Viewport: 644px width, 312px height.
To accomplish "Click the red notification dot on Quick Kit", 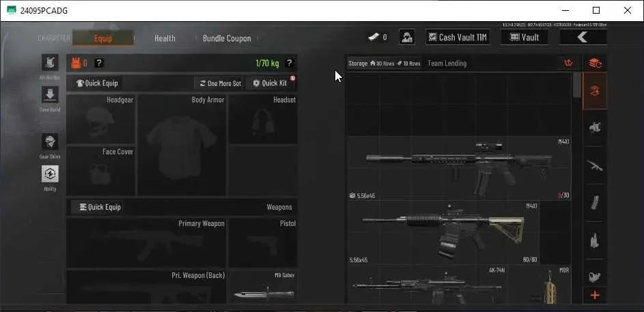I will (x=293, y=78).
